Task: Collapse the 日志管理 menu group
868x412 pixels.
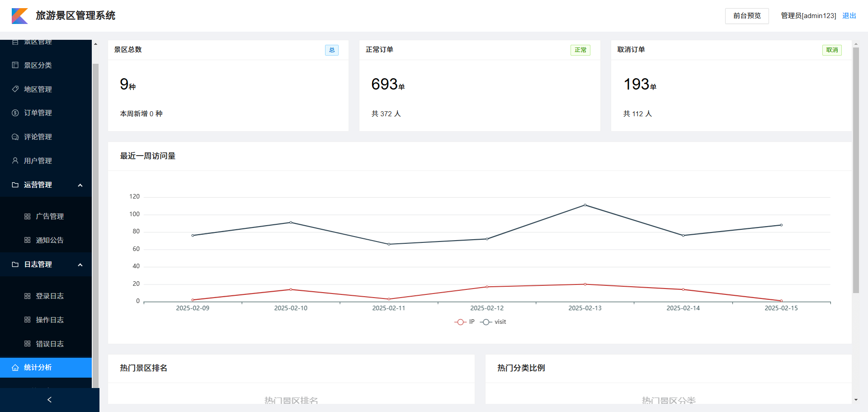Action: coord(80,265)
